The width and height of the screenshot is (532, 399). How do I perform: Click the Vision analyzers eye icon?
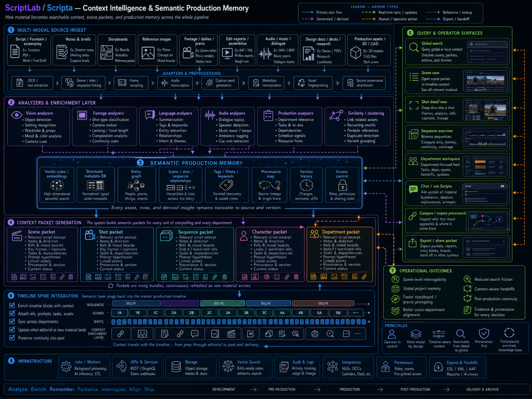point(17,115)
